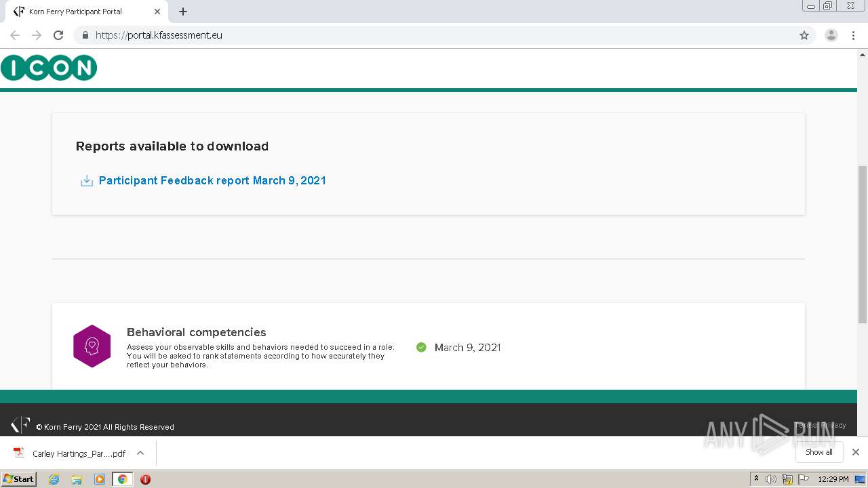
Task: Click red stop-sign icon in the taskbar
Action: [145, 479]
